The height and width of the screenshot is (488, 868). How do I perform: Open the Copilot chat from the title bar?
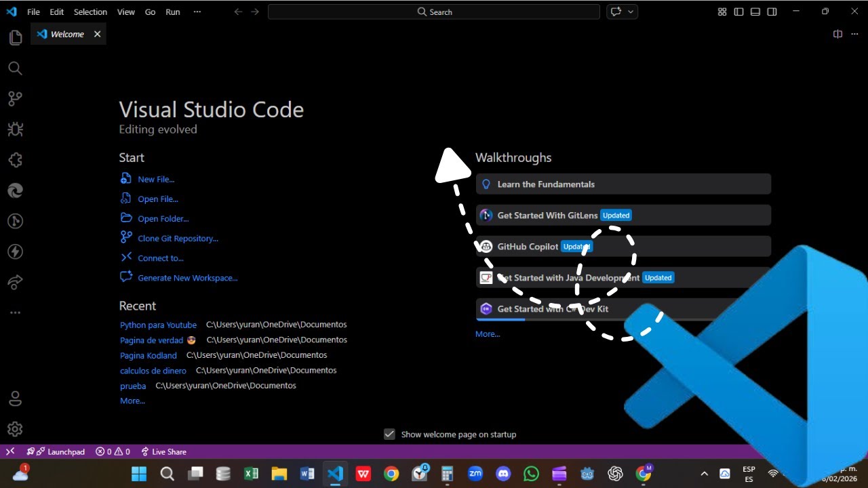pos(616,12)
